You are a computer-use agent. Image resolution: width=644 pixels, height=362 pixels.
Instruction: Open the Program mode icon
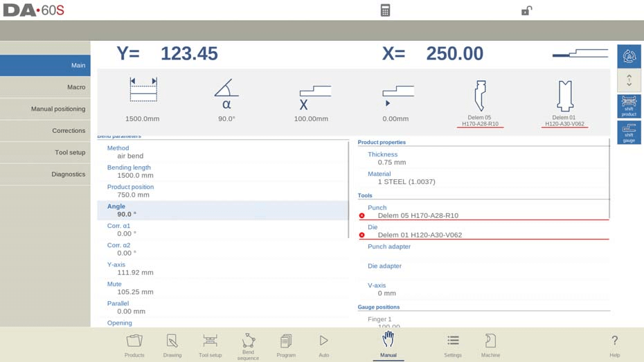[x=286, y=345]
